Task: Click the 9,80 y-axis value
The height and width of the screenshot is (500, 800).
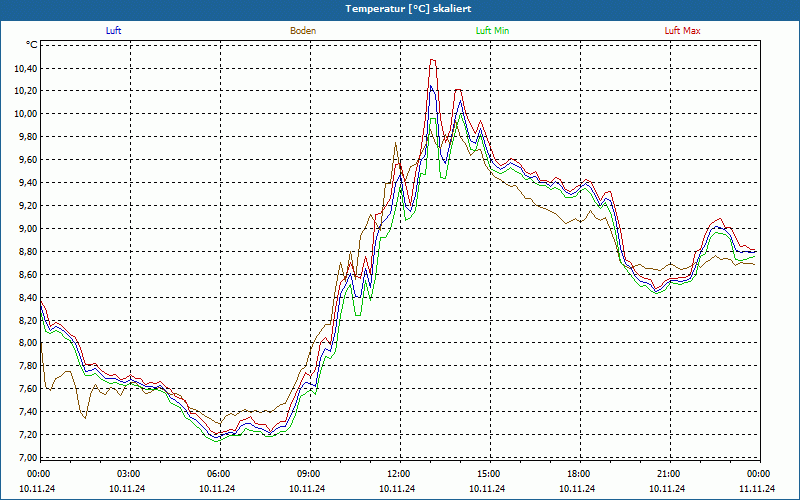Action: pos(29,137)
